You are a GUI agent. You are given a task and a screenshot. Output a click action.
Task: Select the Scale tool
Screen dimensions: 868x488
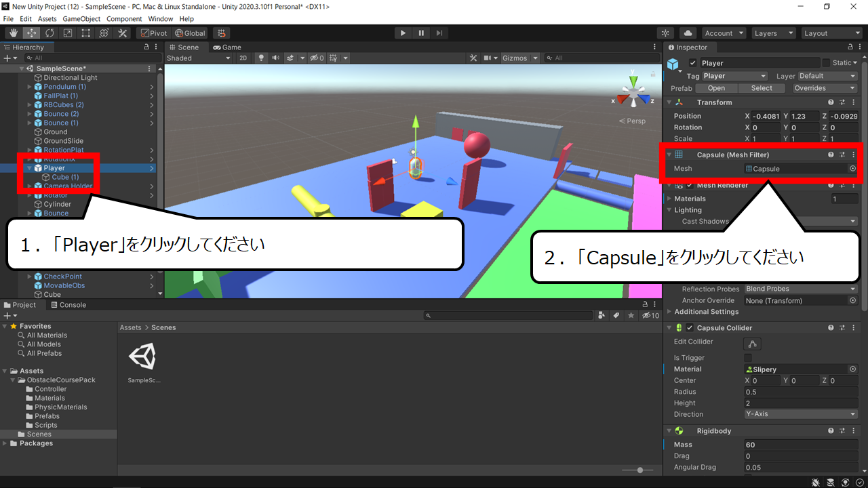click(68, 33)
